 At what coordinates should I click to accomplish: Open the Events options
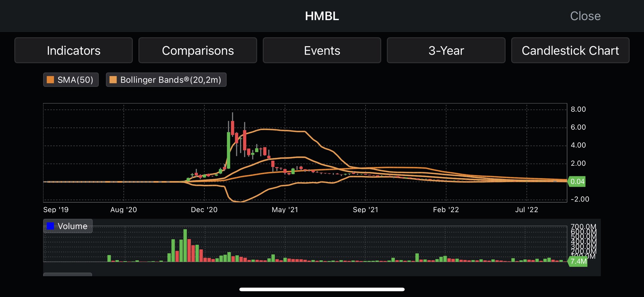(322, 51)
